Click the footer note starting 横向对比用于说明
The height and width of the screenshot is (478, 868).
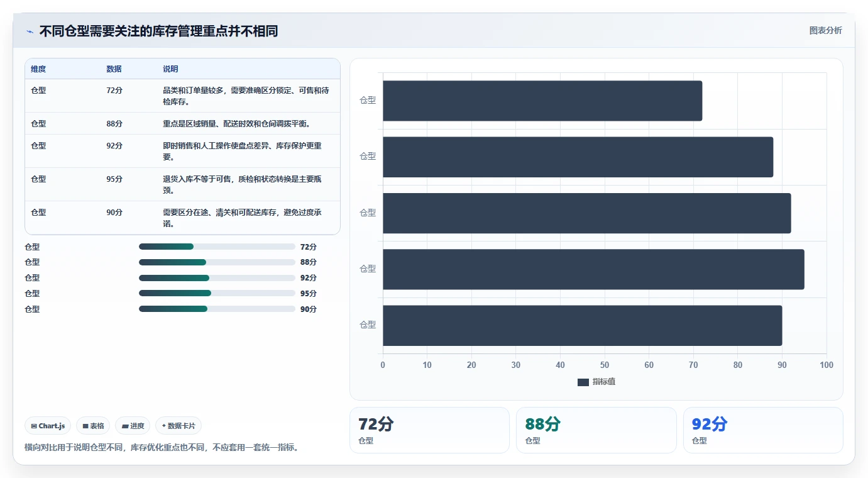163,448
